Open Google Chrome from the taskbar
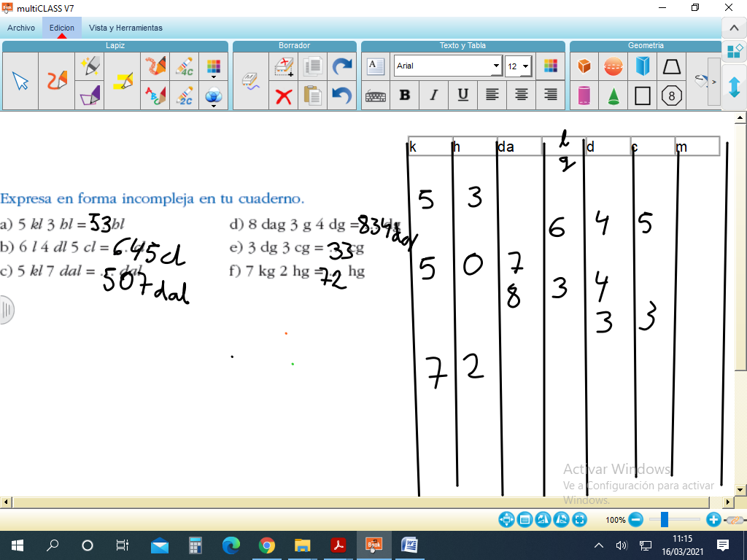 coord(267,545)
